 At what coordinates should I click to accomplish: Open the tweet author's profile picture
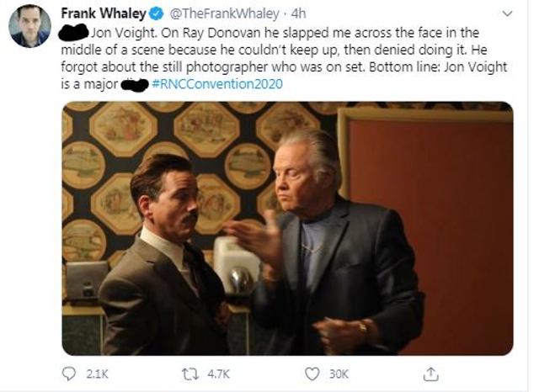tap(29, 25)
